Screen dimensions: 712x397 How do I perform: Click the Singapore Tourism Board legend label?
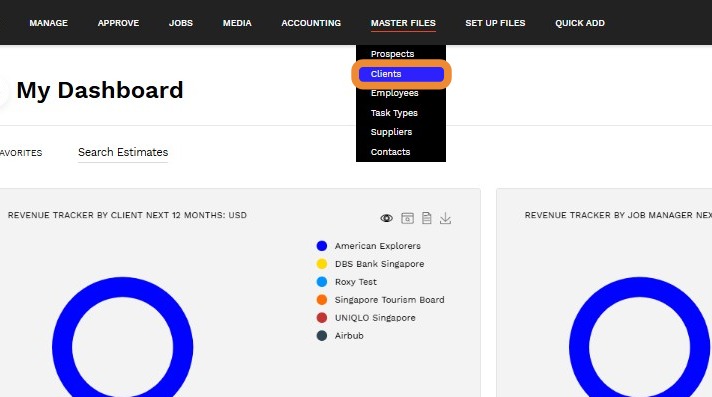coord(390,300)
